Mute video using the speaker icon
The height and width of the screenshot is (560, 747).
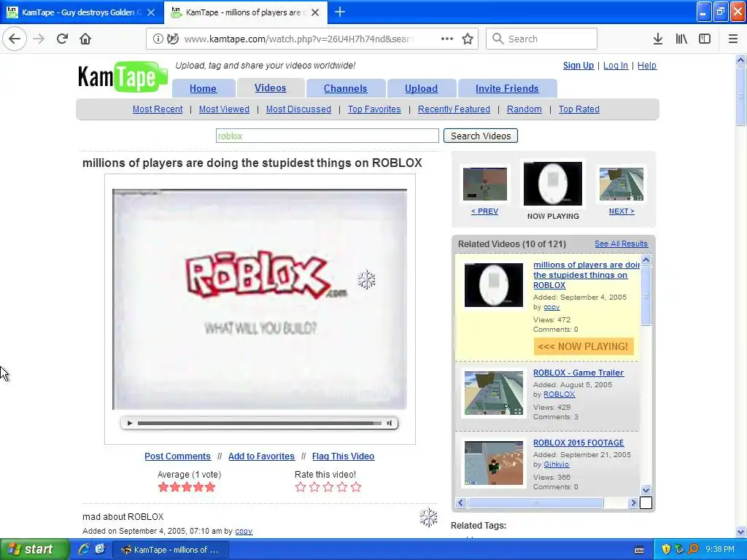coord(390,423)
